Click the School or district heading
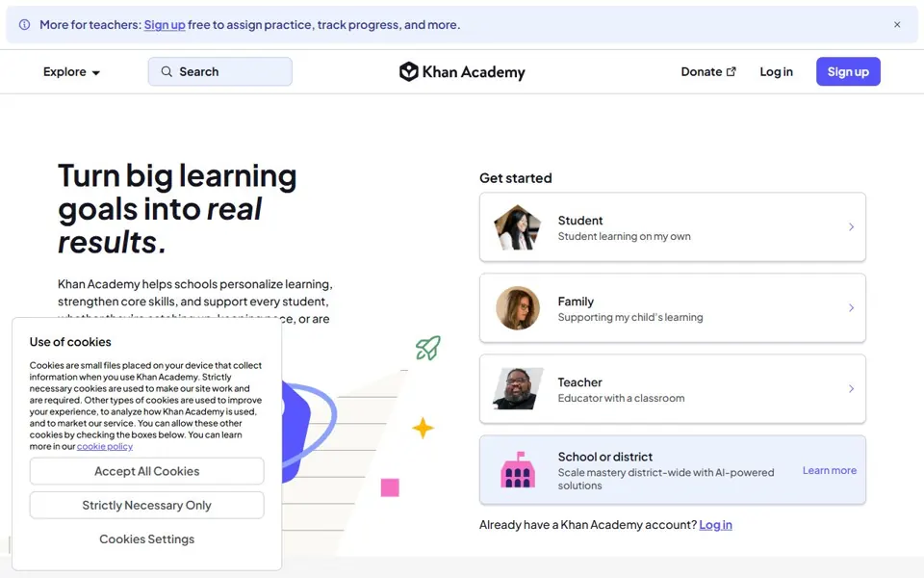 [x=605, y=457]
